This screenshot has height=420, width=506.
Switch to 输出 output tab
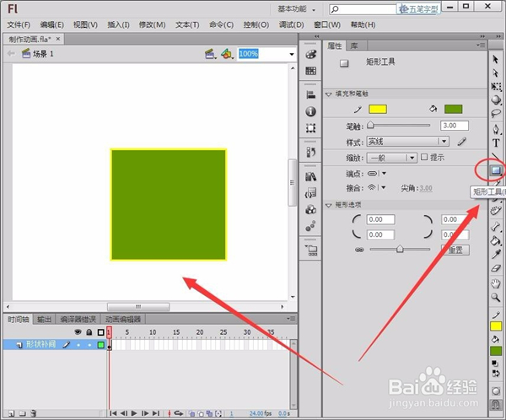(44, 320)
